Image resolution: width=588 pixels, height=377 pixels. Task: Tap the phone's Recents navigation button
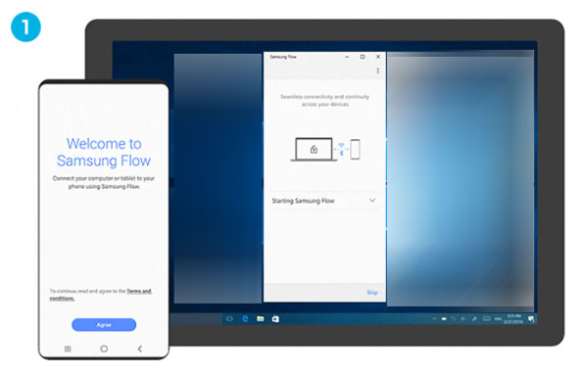pyautogui.click(x=68, y=349)
